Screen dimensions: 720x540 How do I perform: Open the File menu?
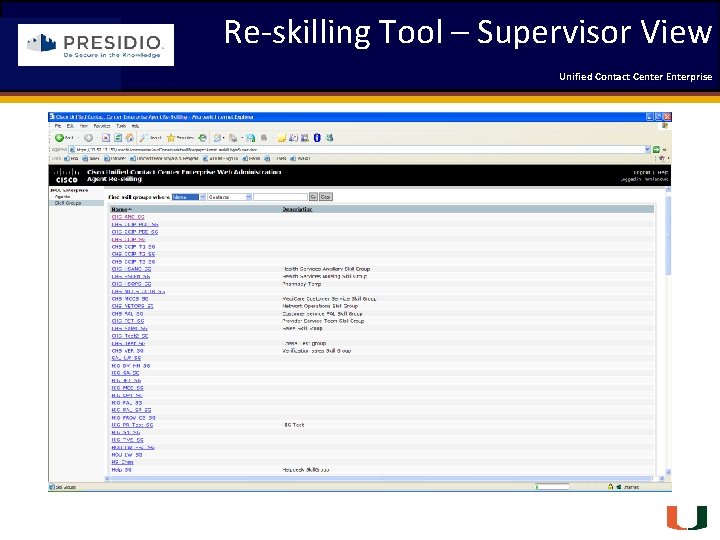[58, 126]
